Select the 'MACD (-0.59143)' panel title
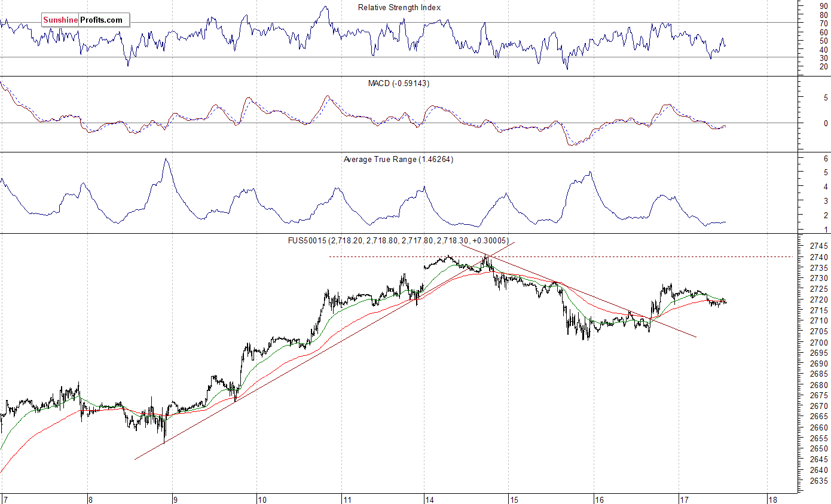 (x=398, y=83)
